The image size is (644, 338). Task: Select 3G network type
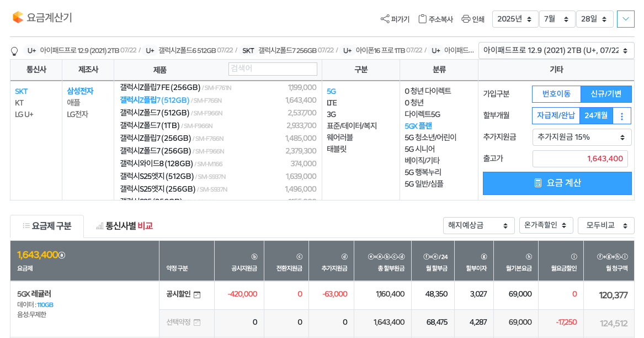332,114
